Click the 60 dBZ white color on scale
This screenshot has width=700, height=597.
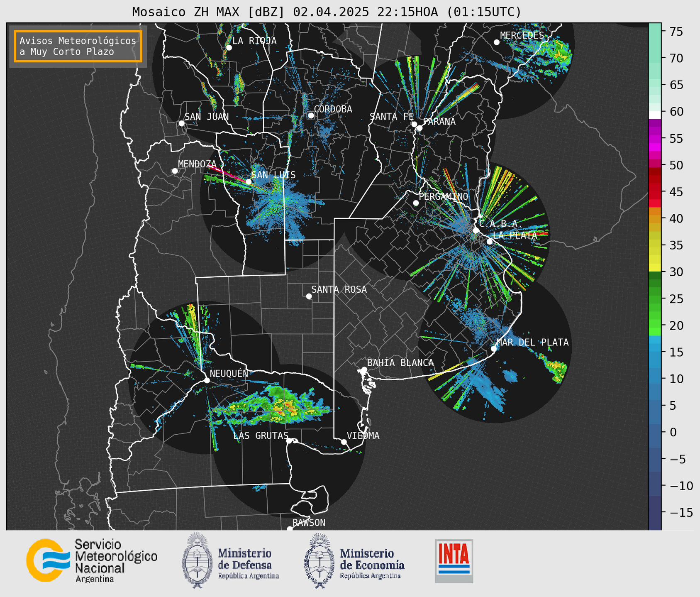pyautogui.click(x=655, y=115)
